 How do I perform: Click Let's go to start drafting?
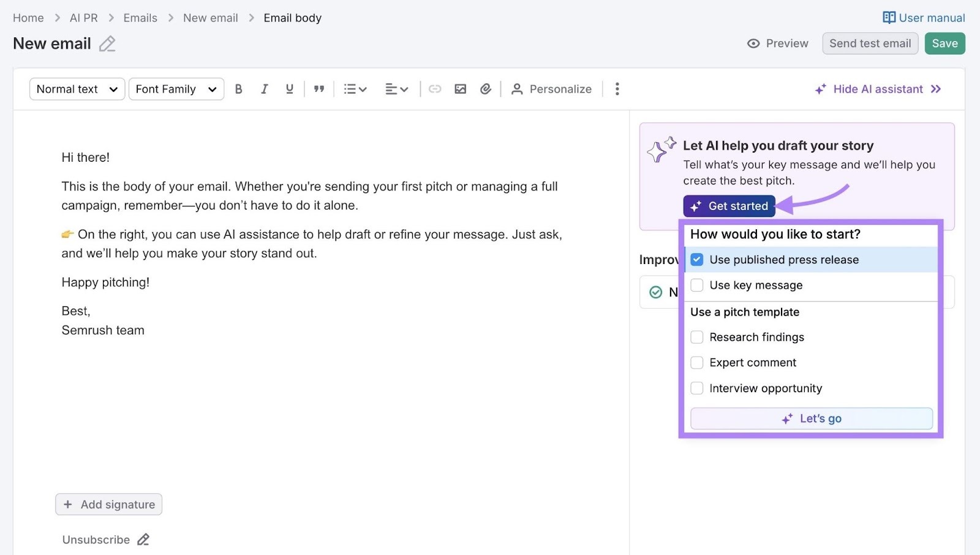pos(811,418)
